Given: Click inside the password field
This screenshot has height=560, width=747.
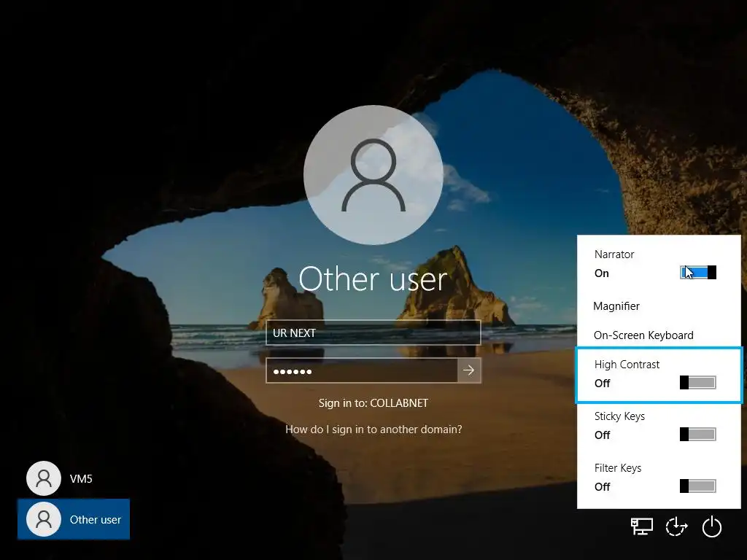Looking at the screenshot, I should 362,370.
